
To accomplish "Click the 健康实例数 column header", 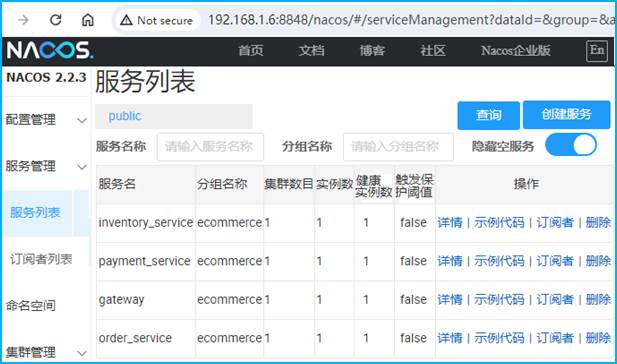I will tap(374, 186).
